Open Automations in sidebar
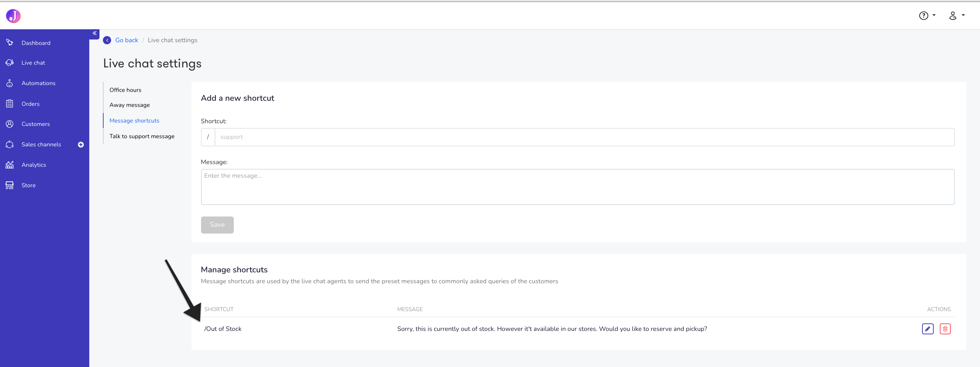Screen dimensions: 980x367 [39, 83]
